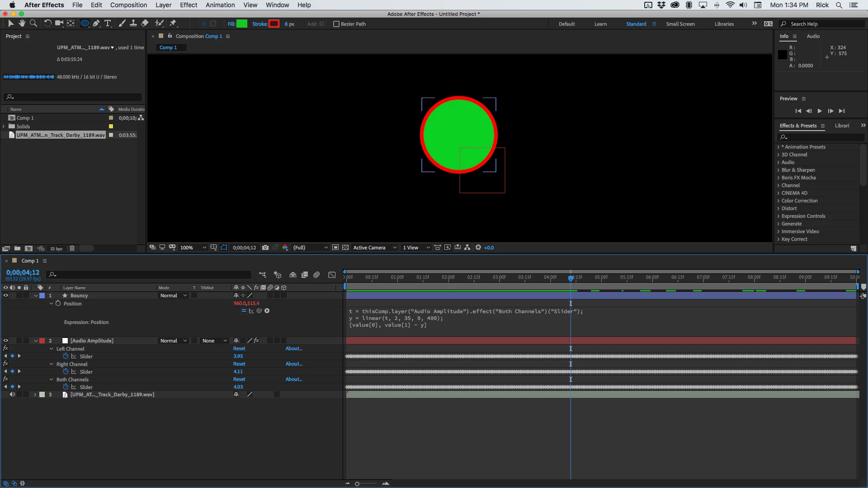Open the Active Camera dropdown
Screen dimensions: 868x488
pos(374,248)
